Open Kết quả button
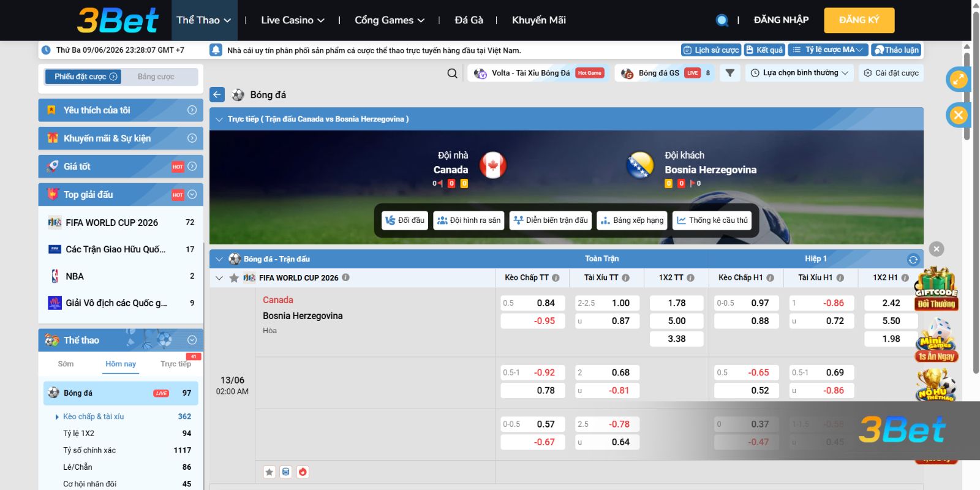 click(764, 50)
